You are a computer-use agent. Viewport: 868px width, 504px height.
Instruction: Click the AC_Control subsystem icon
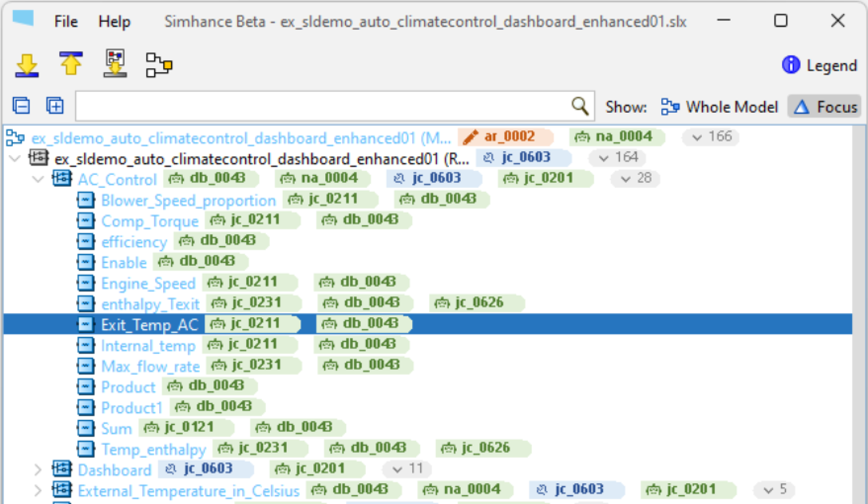click(62, 178)
